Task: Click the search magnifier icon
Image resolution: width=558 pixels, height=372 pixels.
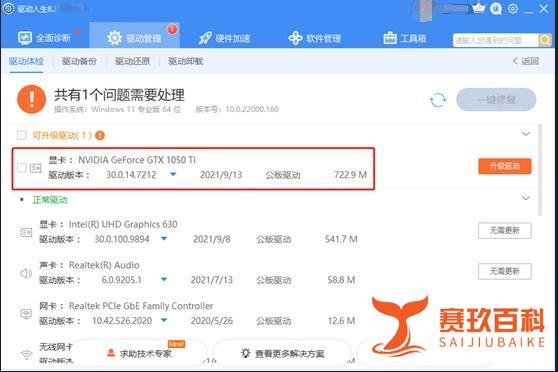Action: (544, 40)
